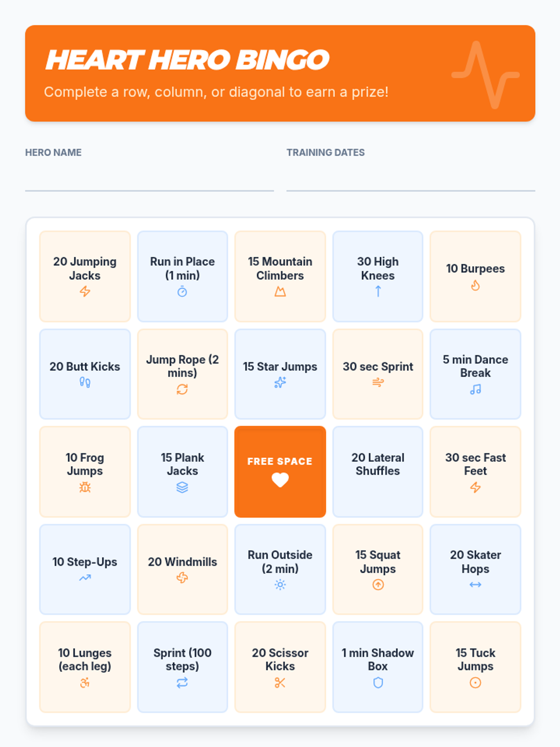
Task: Click the heart icon in Free Space
Action: tap(280, 480)
